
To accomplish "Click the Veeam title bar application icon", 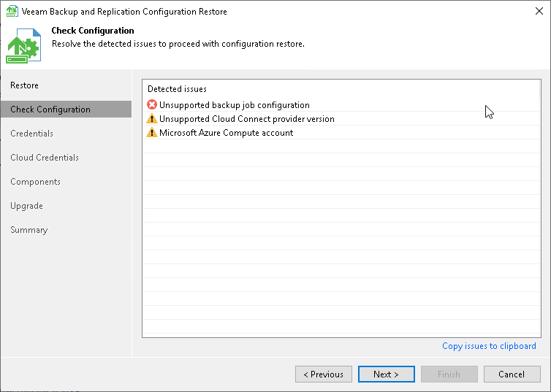I will 12,11.
